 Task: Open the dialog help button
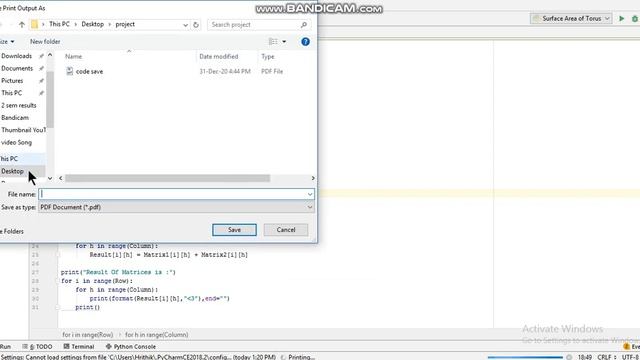(305, 42)
